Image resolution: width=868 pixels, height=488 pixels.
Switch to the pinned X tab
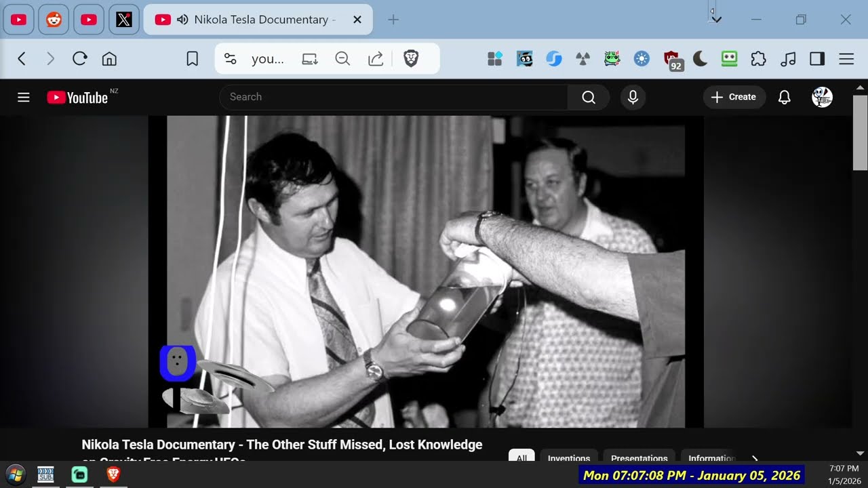tap(123, 20)
